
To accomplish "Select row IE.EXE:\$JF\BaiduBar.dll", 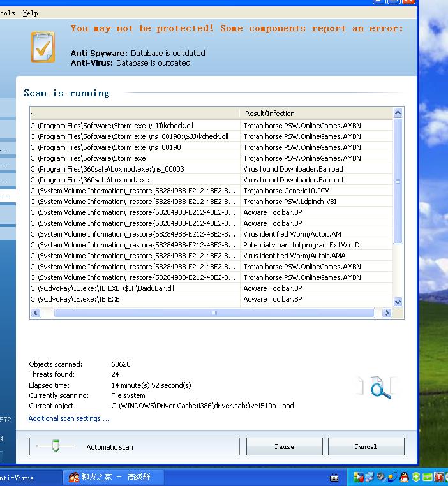I will click(x=211, y=288).
